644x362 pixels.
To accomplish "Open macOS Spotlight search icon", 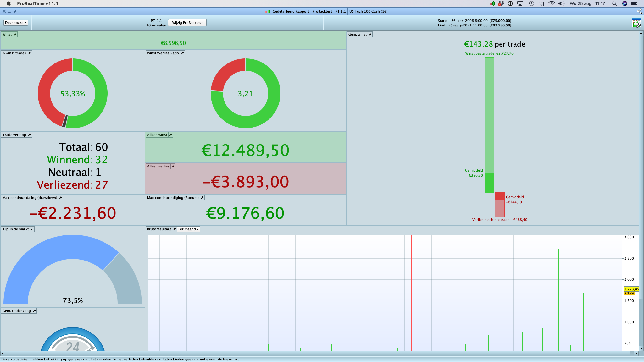I will tap(614, 3).
